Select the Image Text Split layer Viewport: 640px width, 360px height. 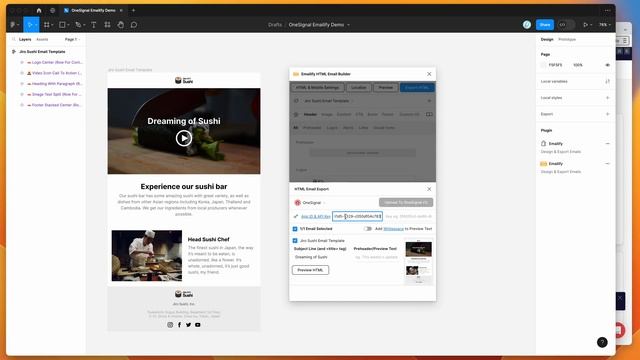pyautogui.click(x=57, y=94)
